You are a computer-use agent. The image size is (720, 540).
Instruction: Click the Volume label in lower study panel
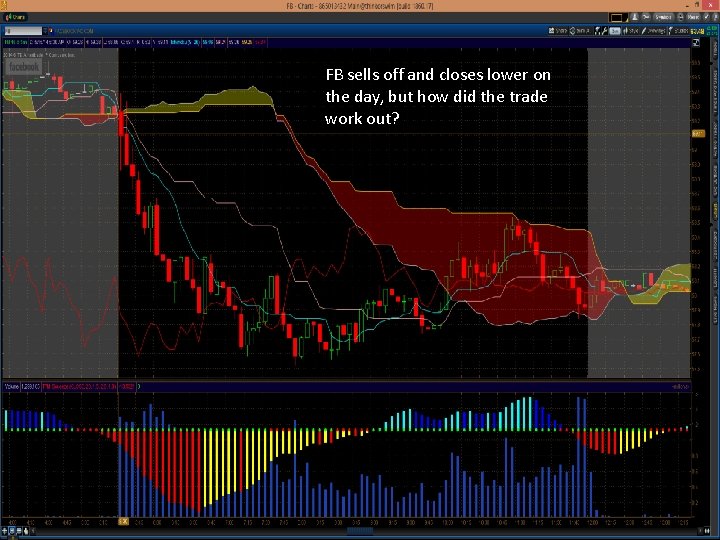pyautogui.click(x=11, y=387)
